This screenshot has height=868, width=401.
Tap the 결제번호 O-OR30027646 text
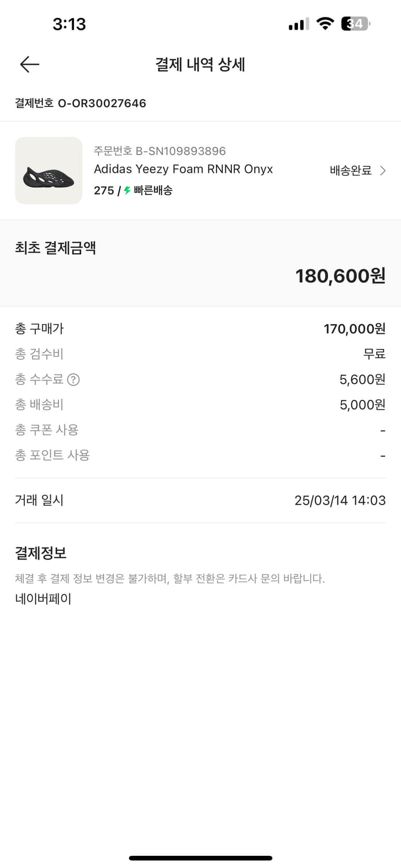tap(80, 104)
